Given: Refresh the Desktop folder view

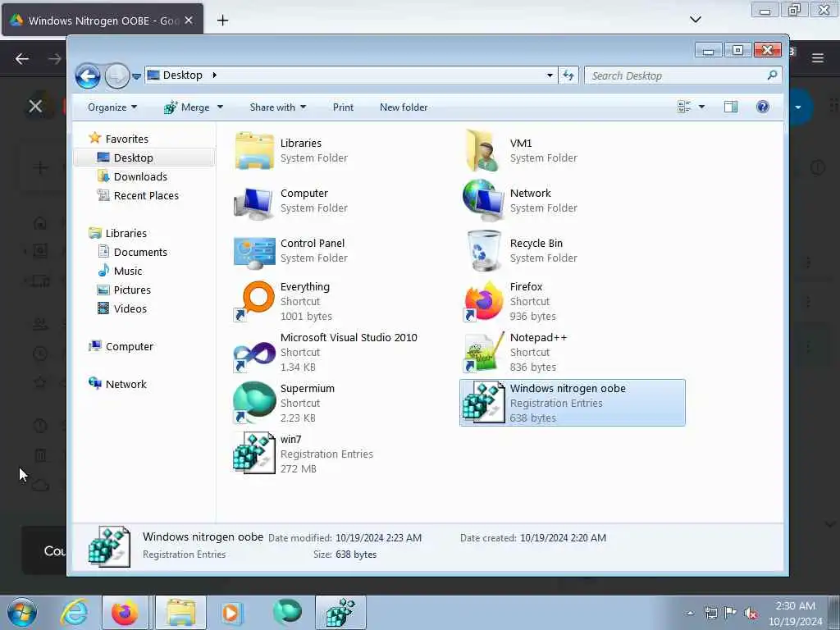Looking at the screenshot, I should coord(568,75).
